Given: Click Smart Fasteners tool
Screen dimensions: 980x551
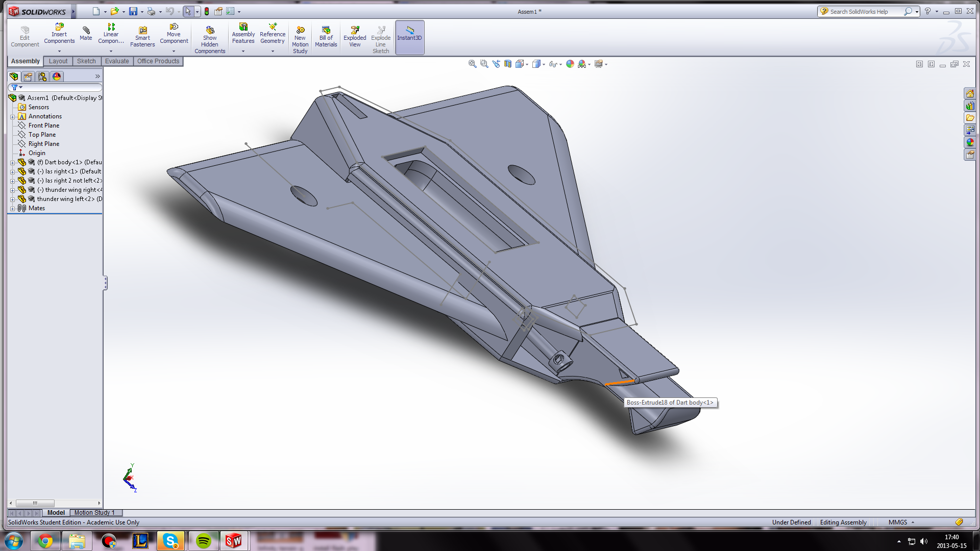Looking at the screenshot, I should tap(142, 36).
